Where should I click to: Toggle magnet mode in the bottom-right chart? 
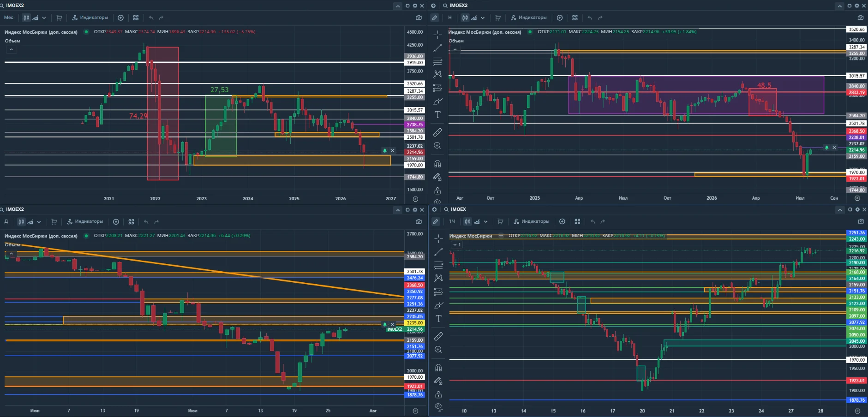pyautogui.click(x=438, y=368)
